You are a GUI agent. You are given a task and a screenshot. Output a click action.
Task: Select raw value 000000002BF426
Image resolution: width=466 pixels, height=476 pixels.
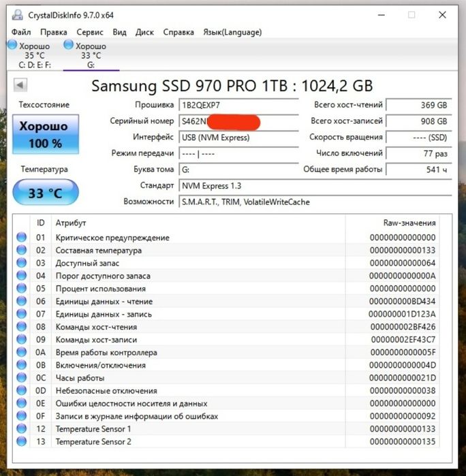403,327
